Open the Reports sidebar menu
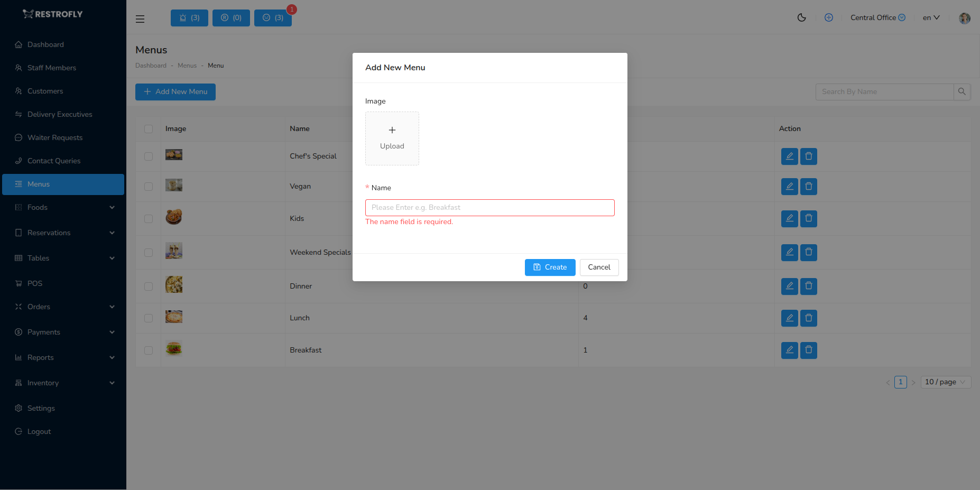Screen dimensions: 980x490 (63, 357)
